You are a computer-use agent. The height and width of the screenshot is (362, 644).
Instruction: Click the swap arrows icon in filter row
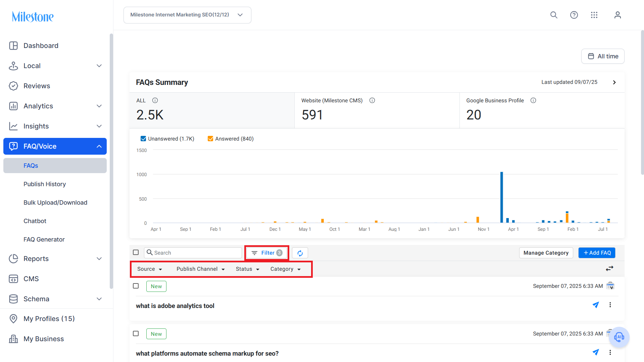pos(609,268)
